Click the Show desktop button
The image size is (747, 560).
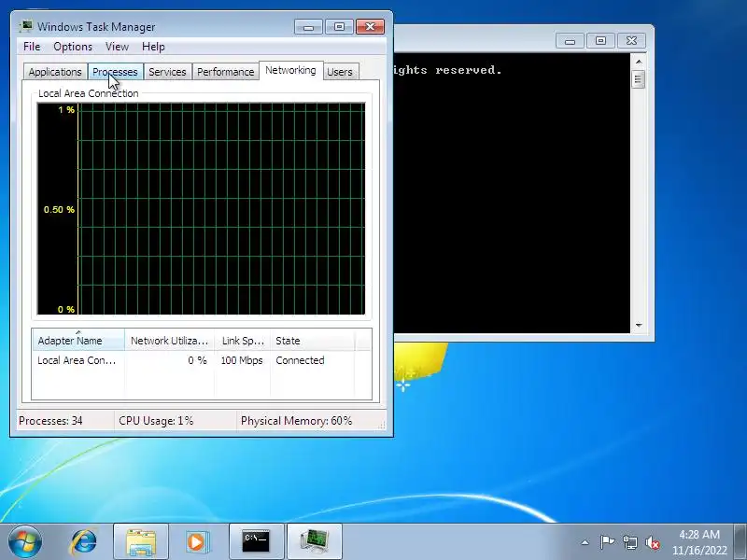tap(740, 542)
